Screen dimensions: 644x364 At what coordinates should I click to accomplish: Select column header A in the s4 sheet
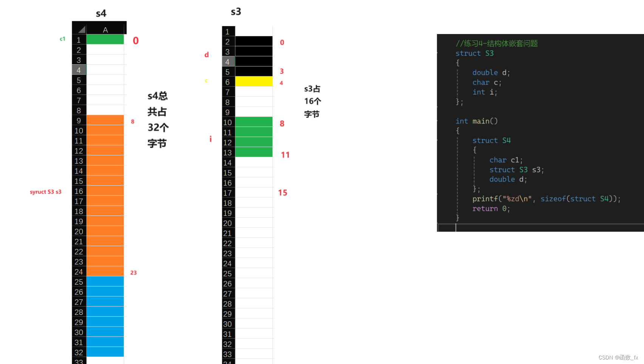[105, 29]
